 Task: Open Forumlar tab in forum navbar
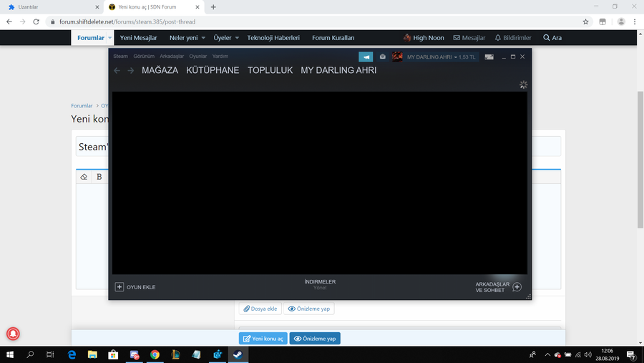click(91, 38)
